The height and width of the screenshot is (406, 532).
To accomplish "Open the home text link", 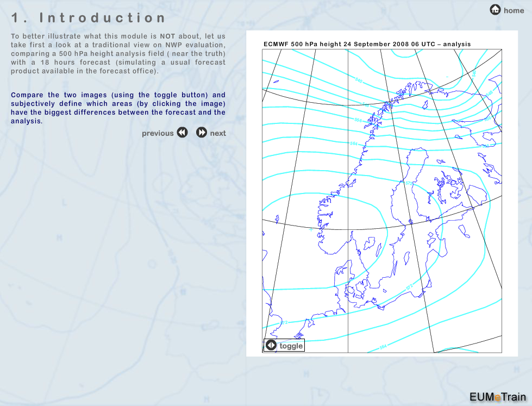I will click(514, 10).
